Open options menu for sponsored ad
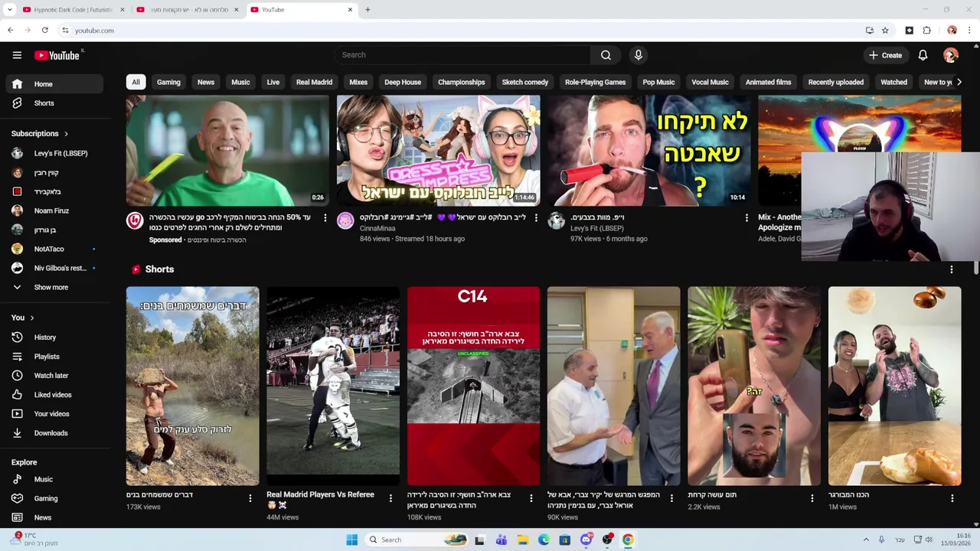 click(x=325, y=218)
